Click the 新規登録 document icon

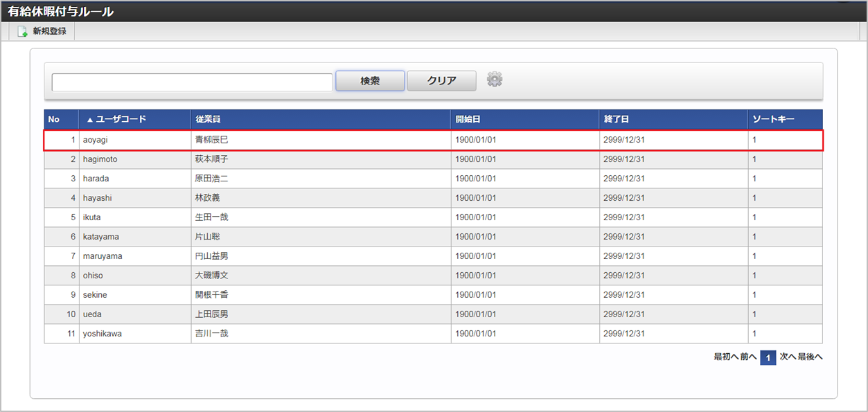point(22,31)
